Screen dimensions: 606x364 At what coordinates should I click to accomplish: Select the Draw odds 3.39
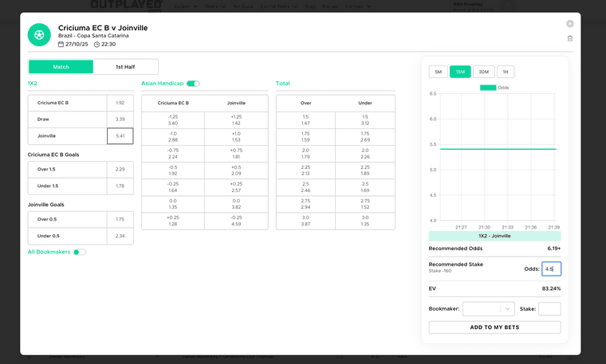(x=120, y=119)
